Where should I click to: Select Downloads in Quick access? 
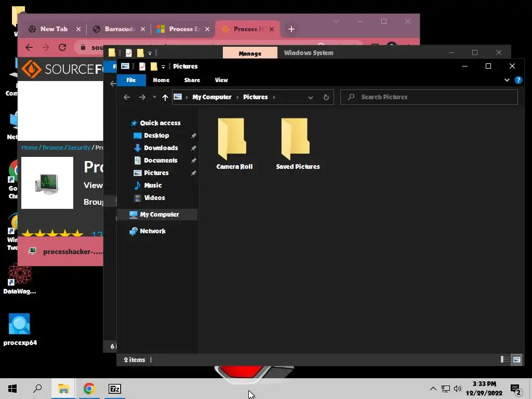[161, 148]
